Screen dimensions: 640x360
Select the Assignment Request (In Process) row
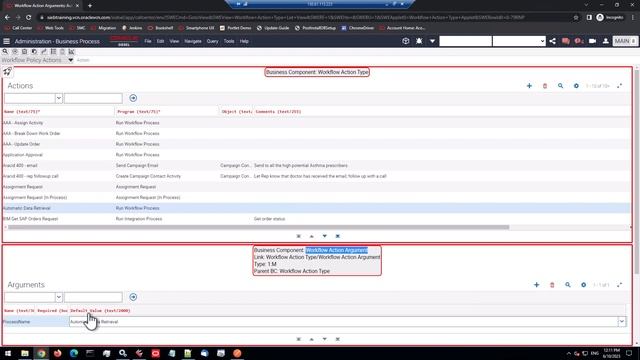pos(316,198)
